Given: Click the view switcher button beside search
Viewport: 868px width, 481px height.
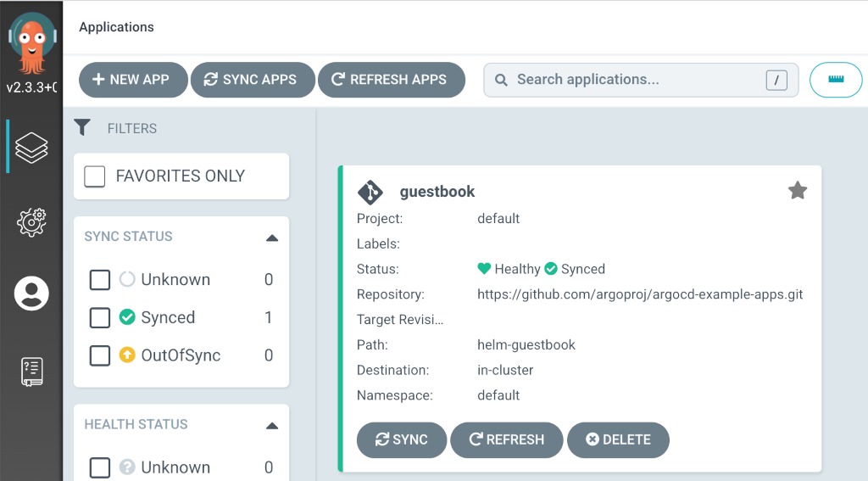Looking at the screenshot, I should coord(836,80).
